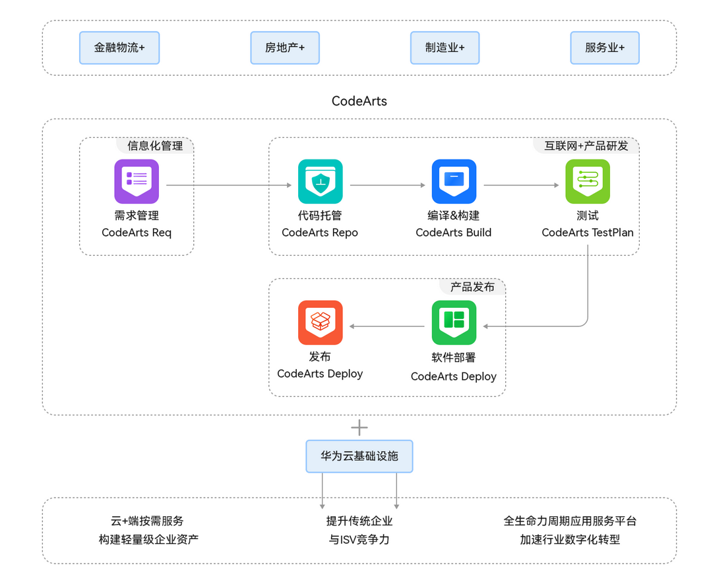This screenshot has height=588, width=709.
Task: Click the 全生命力周期应用服务平台 text
Action: pyautogui.click(x=570, y=521)
